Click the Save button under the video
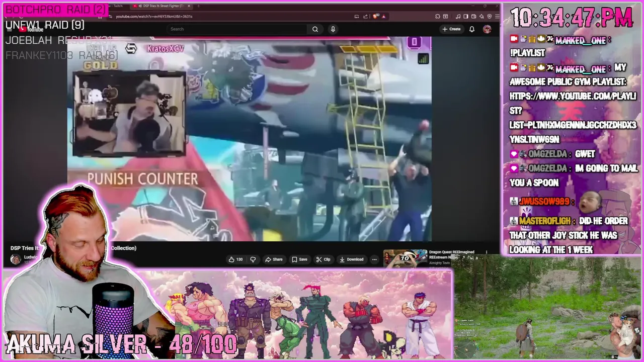 [299, 259]
